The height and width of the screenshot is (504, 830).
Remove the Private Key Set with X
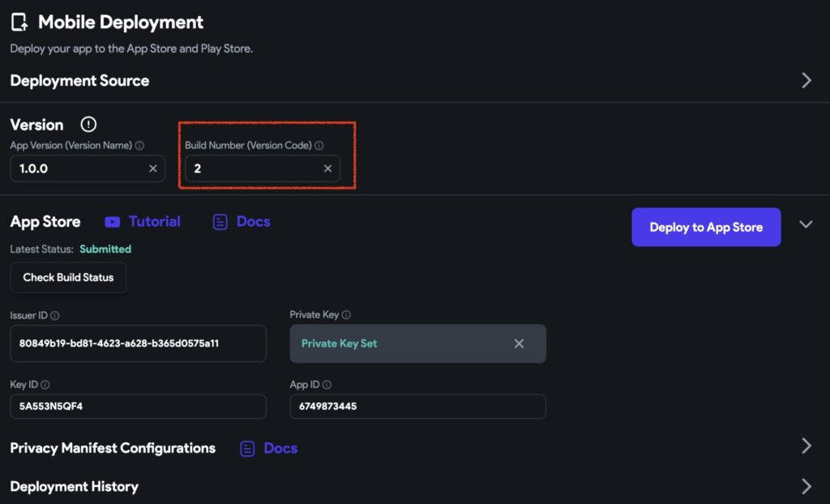click(x=519, y=344)
